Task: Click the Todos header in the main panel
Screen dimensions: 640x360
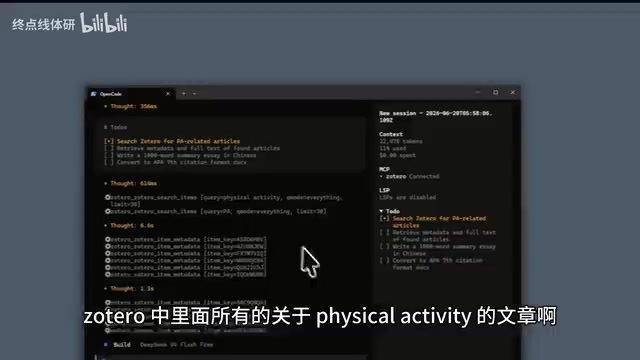Action: pos(116,127)
